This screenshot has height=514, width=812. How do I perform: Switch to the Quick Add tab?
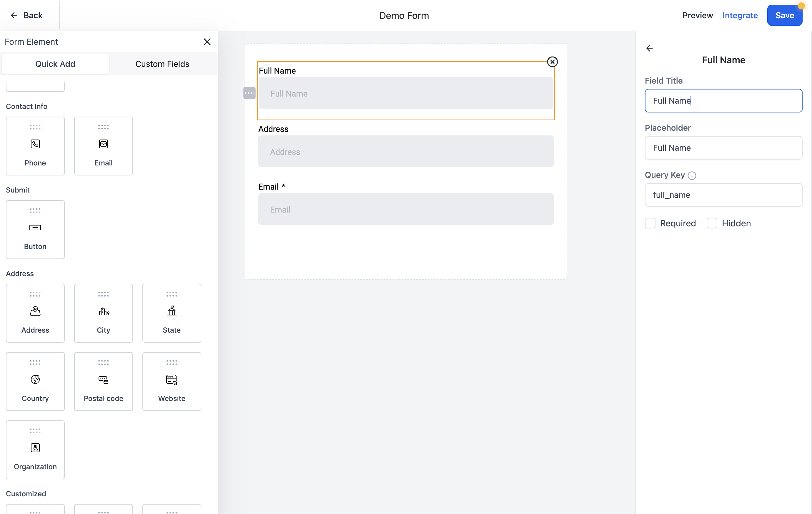[55, 64]
